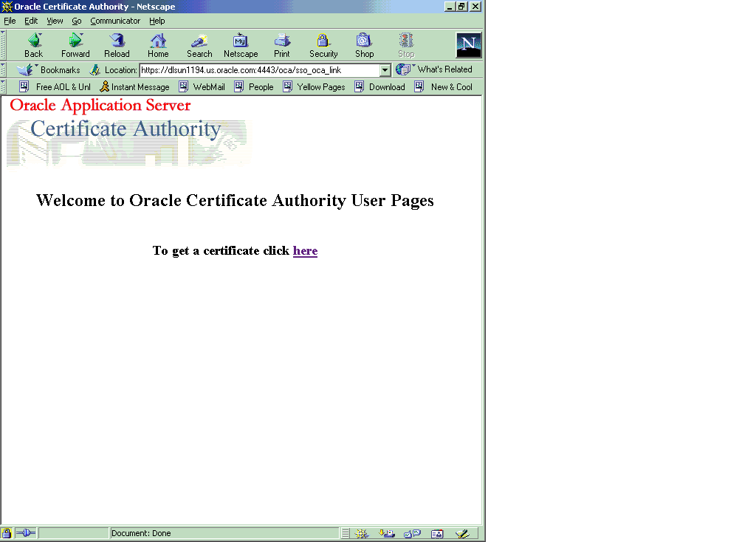Open the Help menu

[x=157, y=21]
